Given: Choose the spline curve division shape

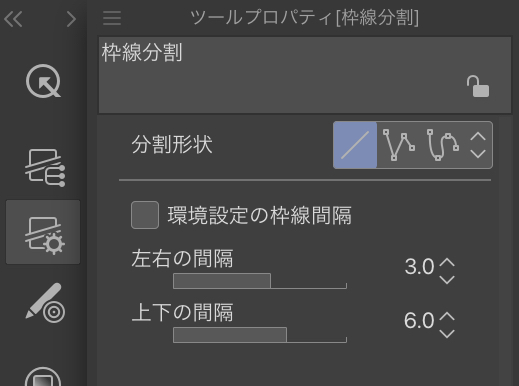Looking at the screenshot, I should [443, 145].
